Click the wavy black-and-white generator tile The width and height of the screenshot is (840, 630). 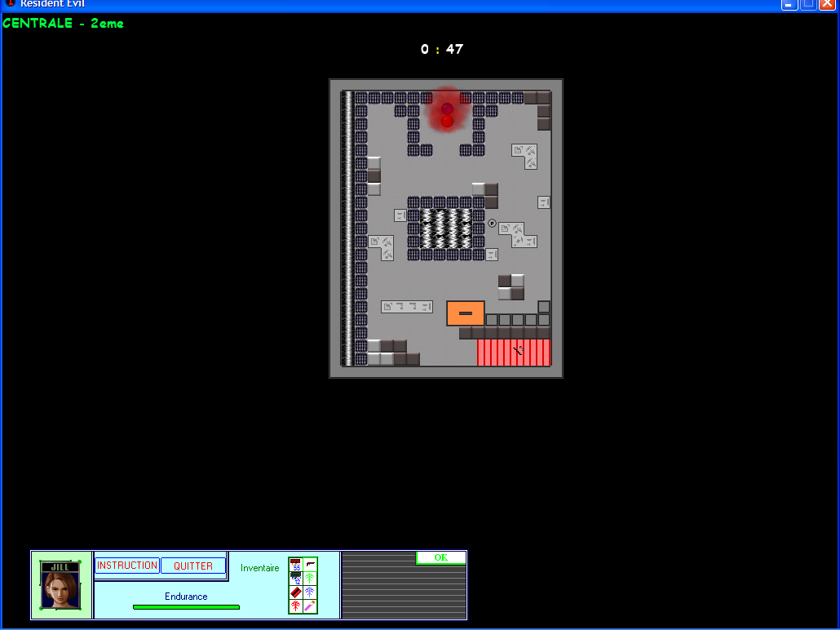pos(446,229)
